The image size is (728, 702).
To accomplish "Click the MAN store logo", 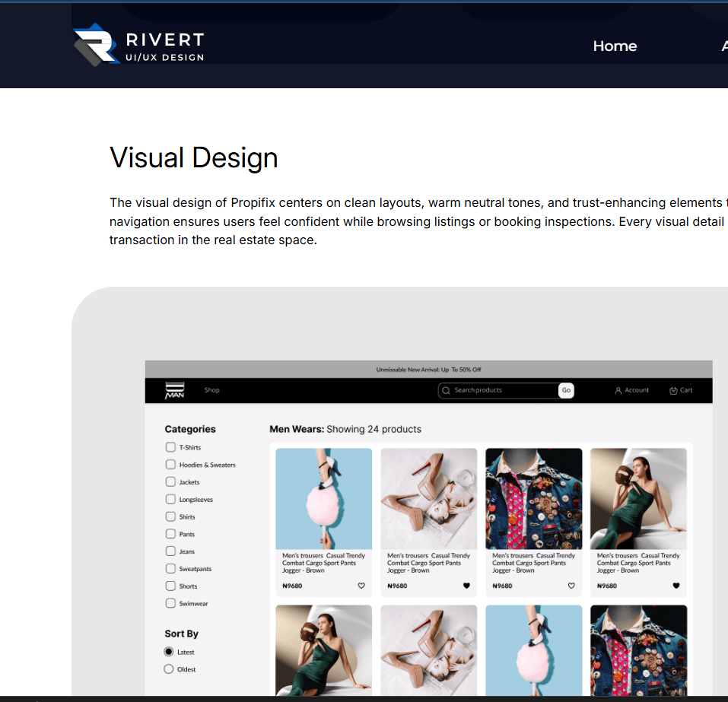I will point(174,390).
